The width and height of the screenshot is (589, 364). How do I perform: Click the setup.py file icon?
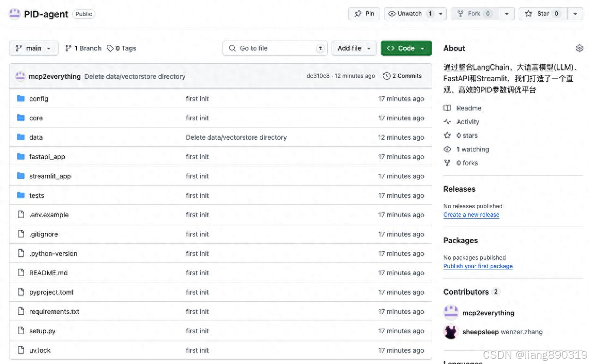coord(21,331)
